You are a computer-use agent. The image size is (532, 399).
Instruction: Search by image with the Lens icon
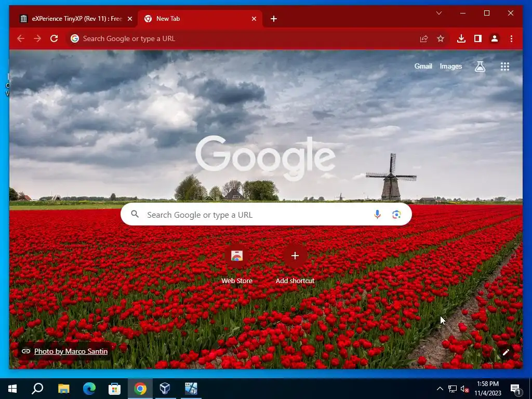tap(396, 215)
